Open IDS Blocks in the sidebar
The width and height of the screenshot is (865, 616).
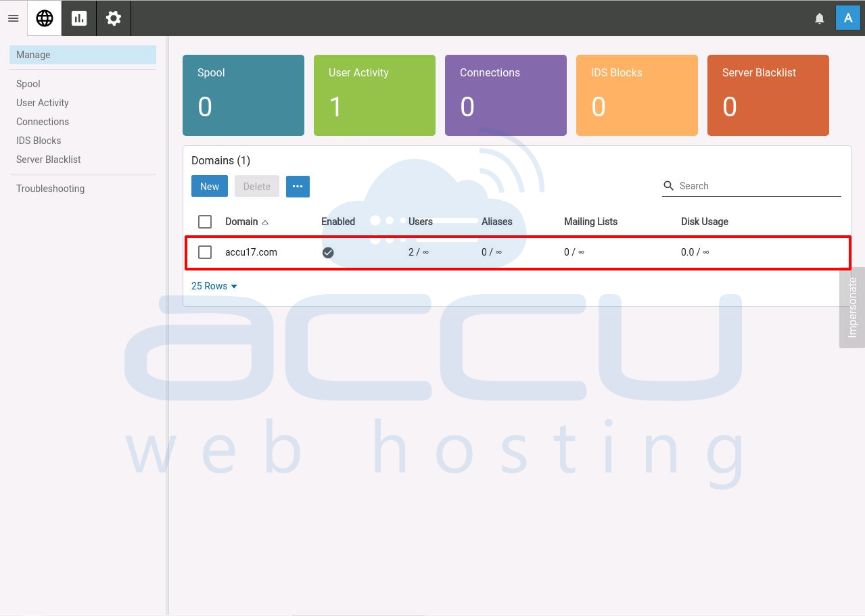(x=39, y=141)
